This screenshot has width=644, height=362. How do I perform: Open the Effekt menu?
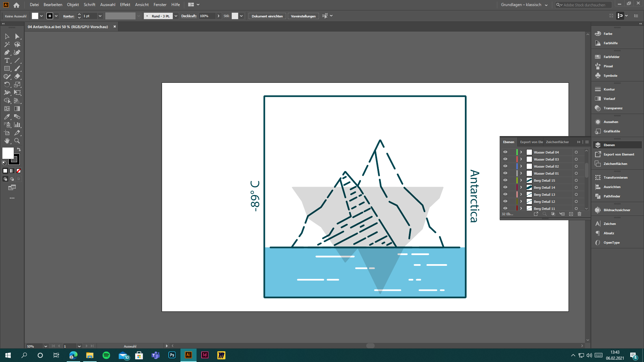tap(125, 5)
